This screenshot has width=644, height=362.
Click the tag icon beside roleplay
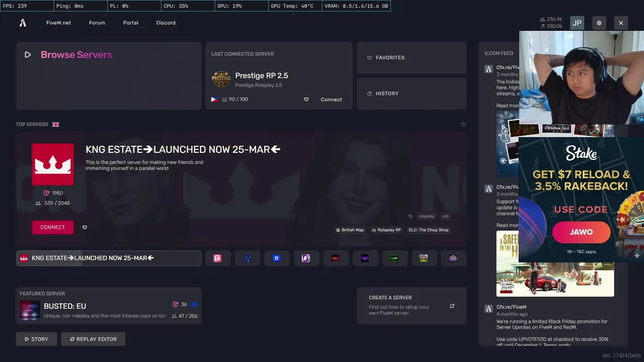(x=411, y=216)
